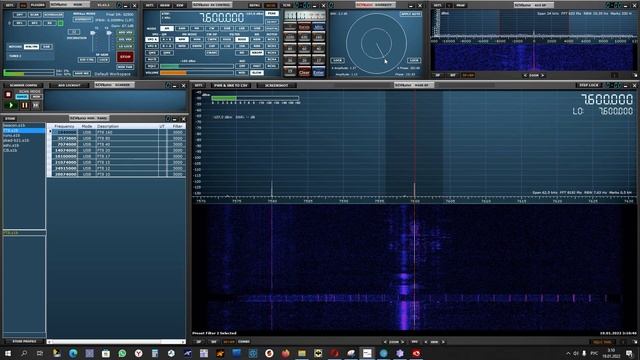Select memory row FT8 160

pos(117,132)
